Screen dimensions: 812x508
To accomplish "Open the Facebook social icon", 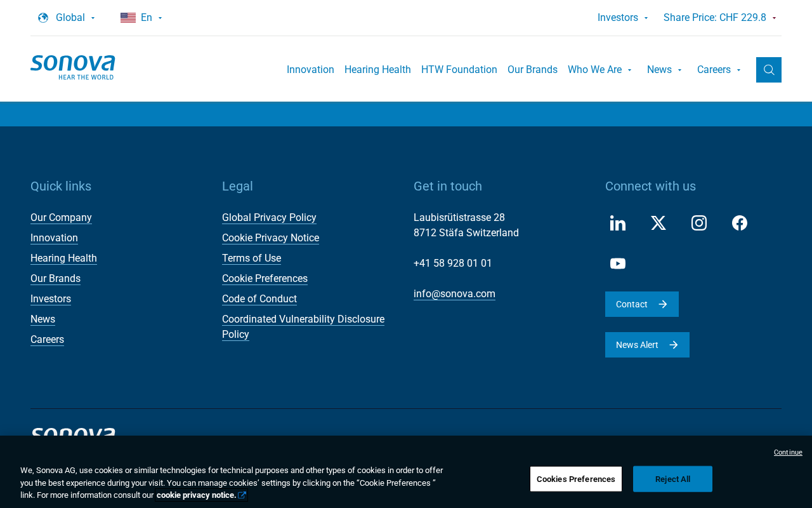I will (x=740, y=223).
